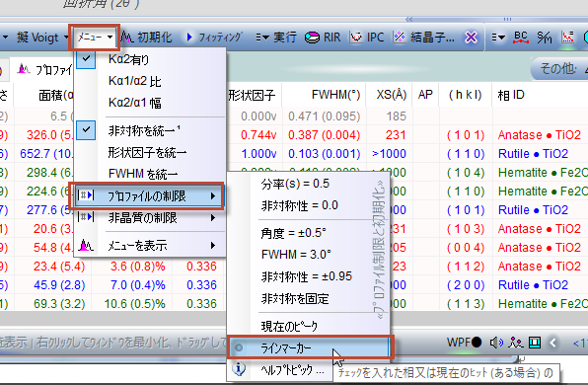This screenshot has width=588, height=385.
Task: Start フィッティング with play arrow
Action: click(x=214, y=38)
